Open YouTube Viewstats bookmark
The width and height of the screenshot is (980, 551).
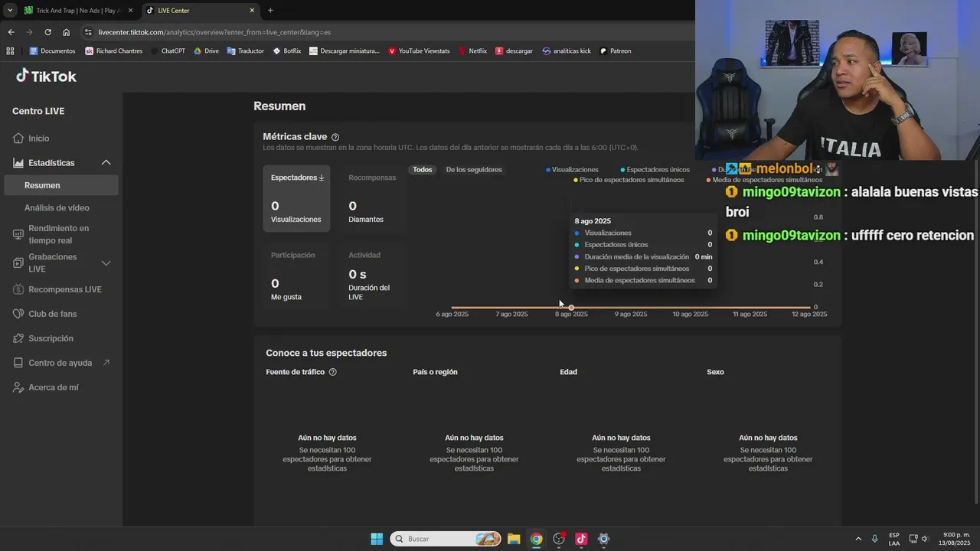click(419, 51)
